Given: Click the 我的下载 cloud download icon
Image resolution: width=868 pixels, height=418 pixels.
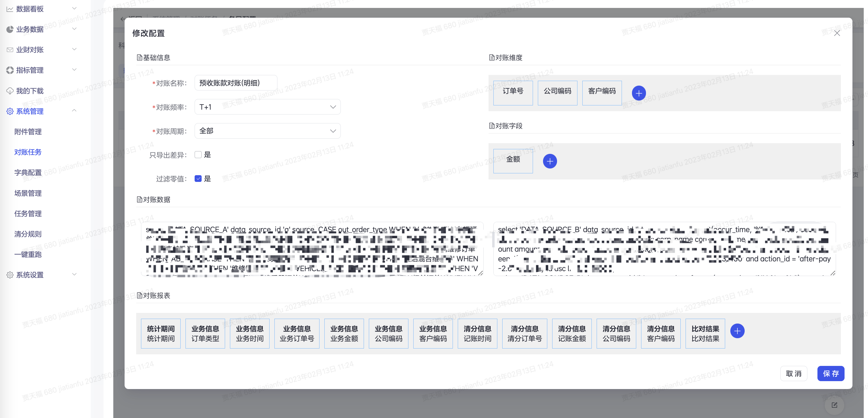Looking at the screenshot, I should (10, 91).
